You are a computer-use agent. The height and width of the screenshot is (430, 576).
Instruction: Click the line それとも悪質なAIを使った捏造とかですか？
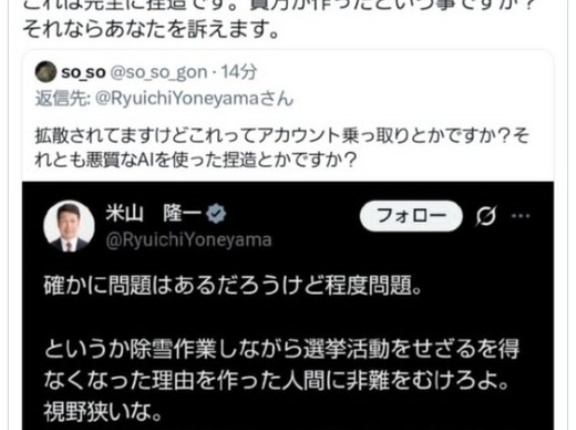pyautogui.click(x=195, y=160)
